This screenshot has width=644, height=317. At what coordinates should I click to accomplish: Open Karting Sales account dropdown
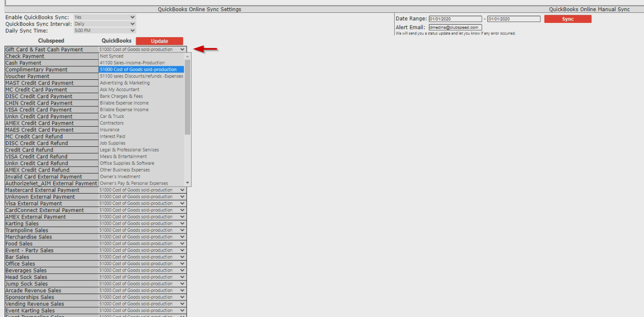pos(143,223)
